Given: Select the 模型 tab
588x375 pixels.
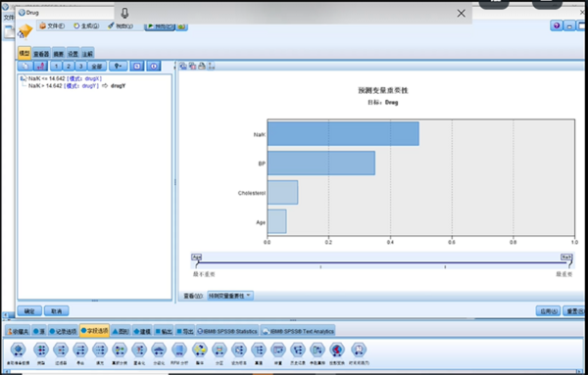Looking at the screenshot, I should click(24, 53).
